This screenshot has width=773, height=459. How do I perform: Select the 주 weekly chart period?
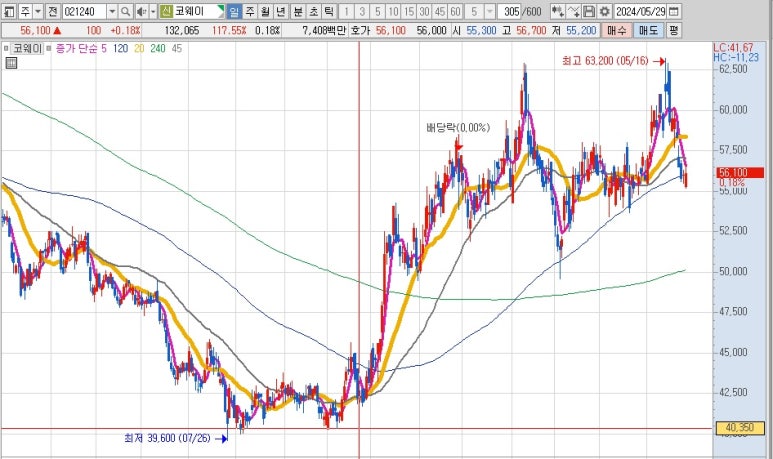pos(250,11)
